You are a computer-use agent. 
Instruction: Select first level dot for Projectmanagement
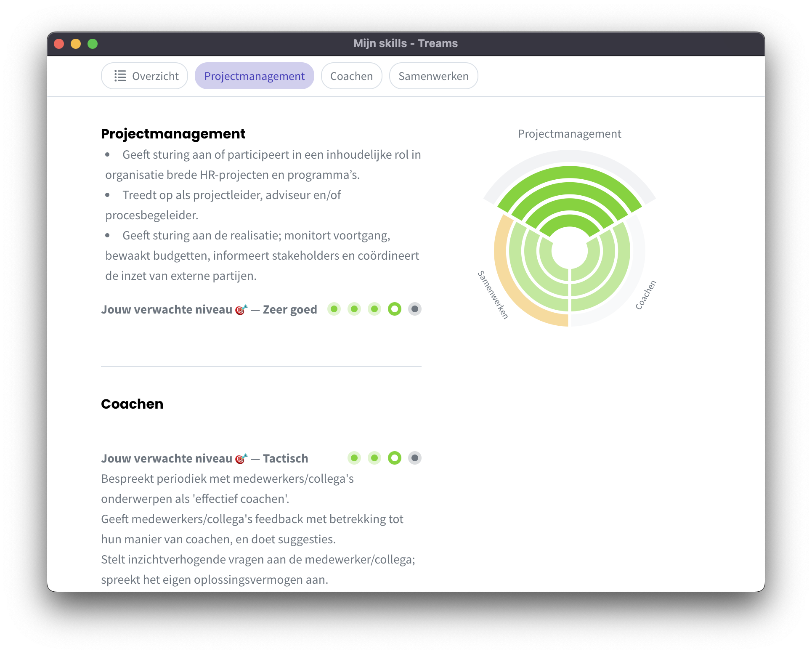pyautogui.click(x=334, y=309)
